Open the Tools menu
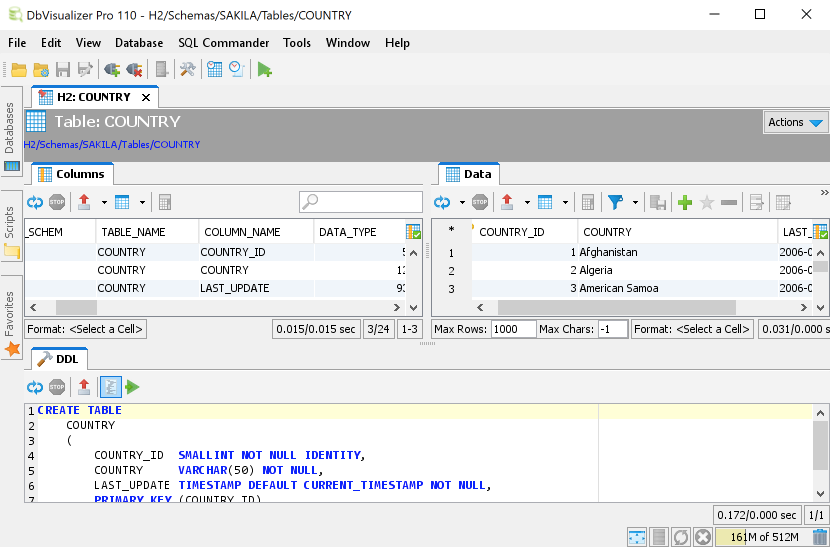The image size is (830, 547). click(x=296, y=43)
